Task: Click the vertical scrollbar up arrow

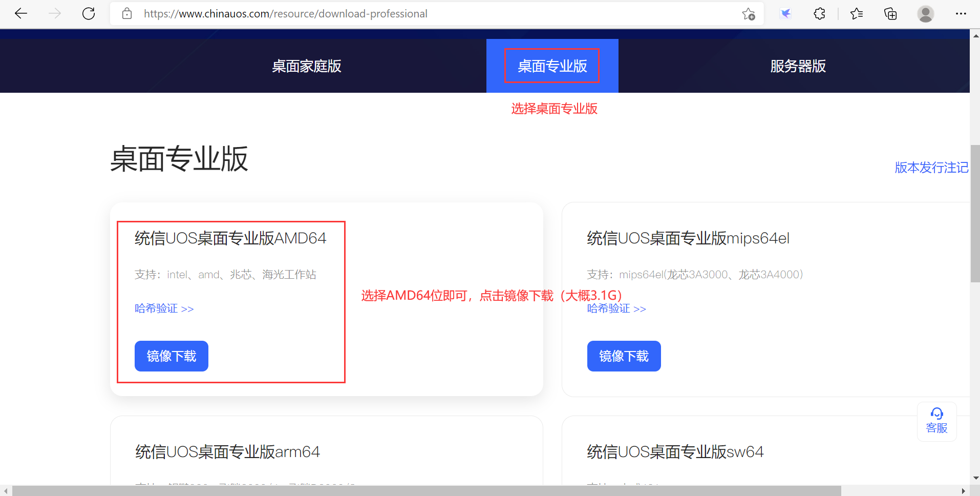Action: (975, 36)
